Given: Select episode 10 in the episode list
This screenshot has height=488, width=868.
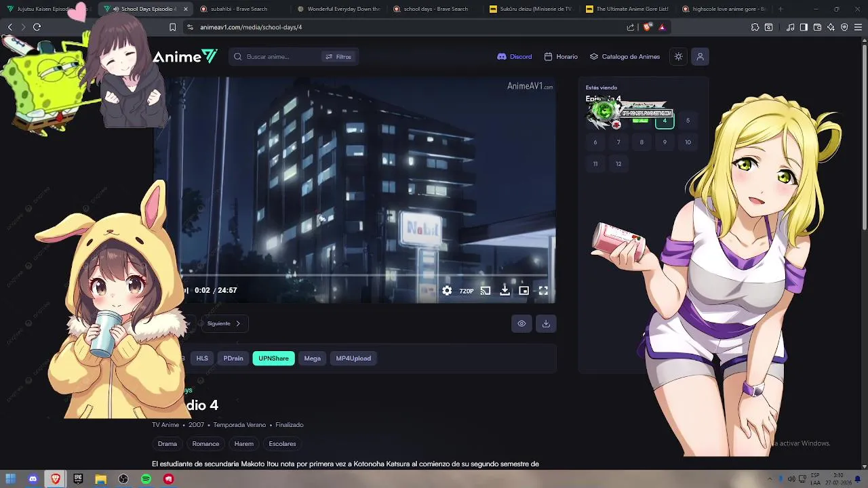Looking at the screenshot, I should tap(688, 142).
